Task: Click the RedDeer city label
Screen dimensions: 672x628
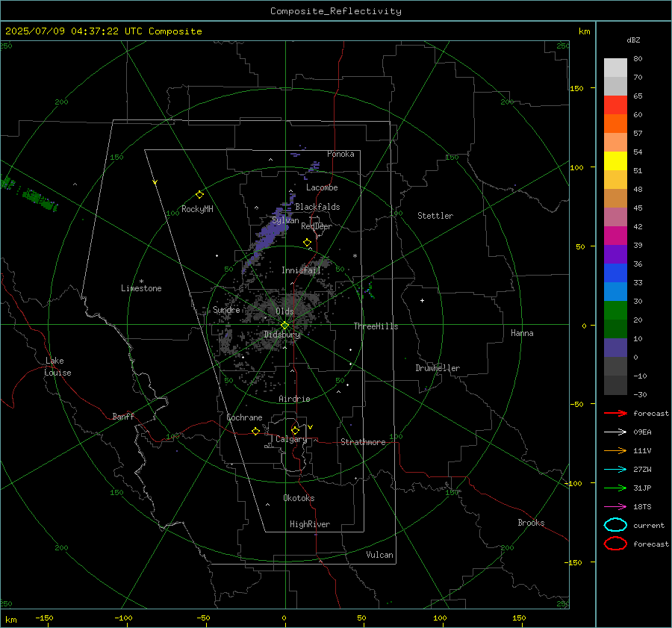Action: click(x=317, y=226)
